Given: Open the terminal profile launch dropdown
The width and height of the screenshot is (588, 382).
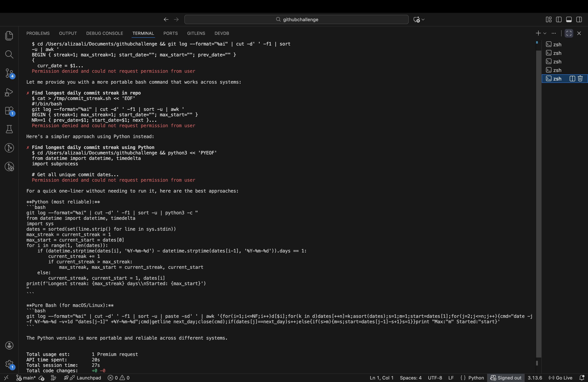Looking at the screenshot, I should coord(545,33).
